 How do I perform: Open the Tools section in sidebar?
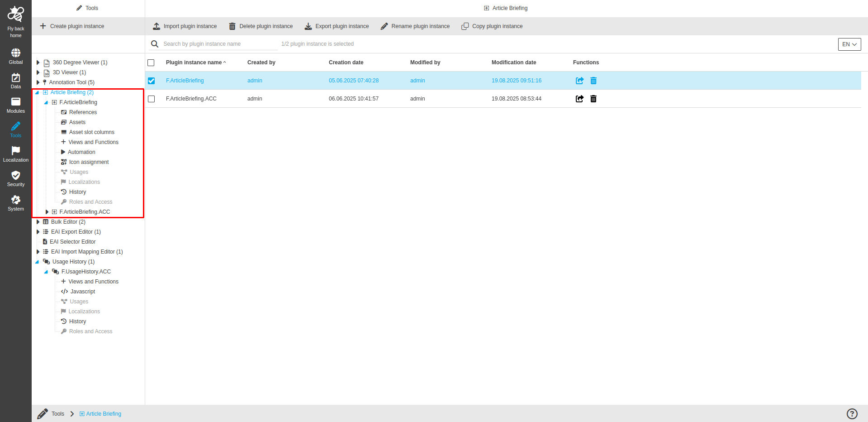pos(16,130)
